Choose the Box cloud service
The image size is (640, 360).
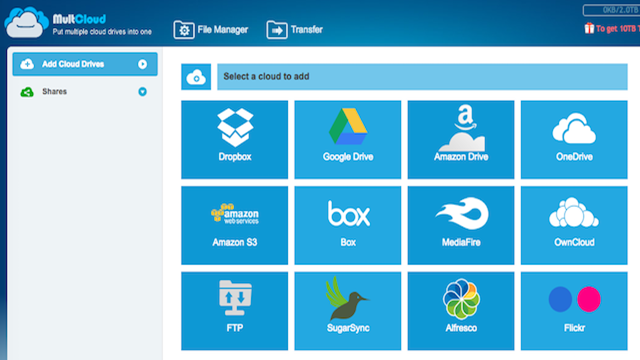pyautogui.click(x=347, y=225)
